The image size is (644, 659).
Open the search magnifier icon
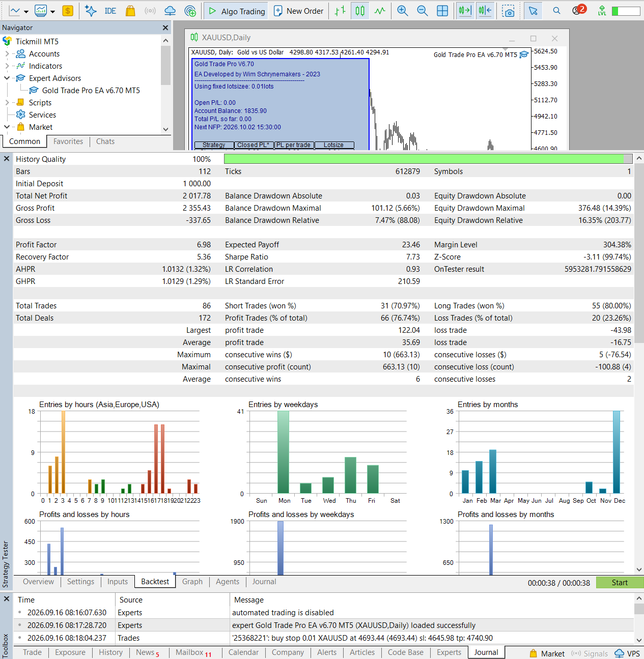(x=556, y=11)
